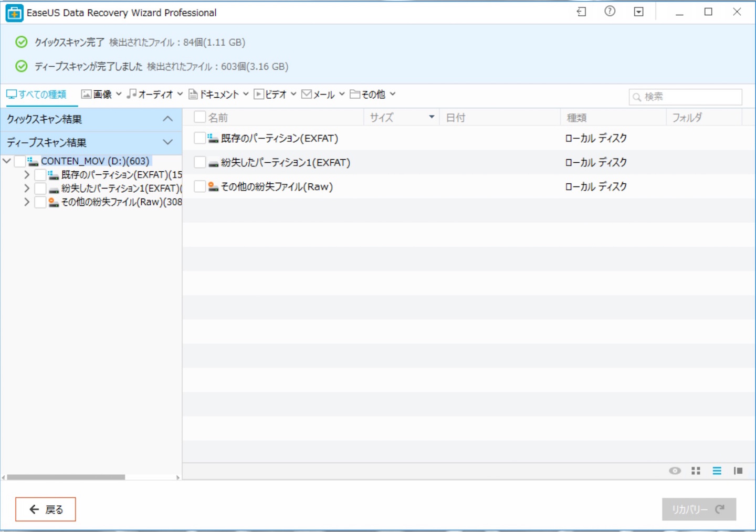The width and height of the screenshot is (756, 532).
Task: Expand 紛失したパーティション1(EXFAT) tree node
Action: (x=27, y=189)
